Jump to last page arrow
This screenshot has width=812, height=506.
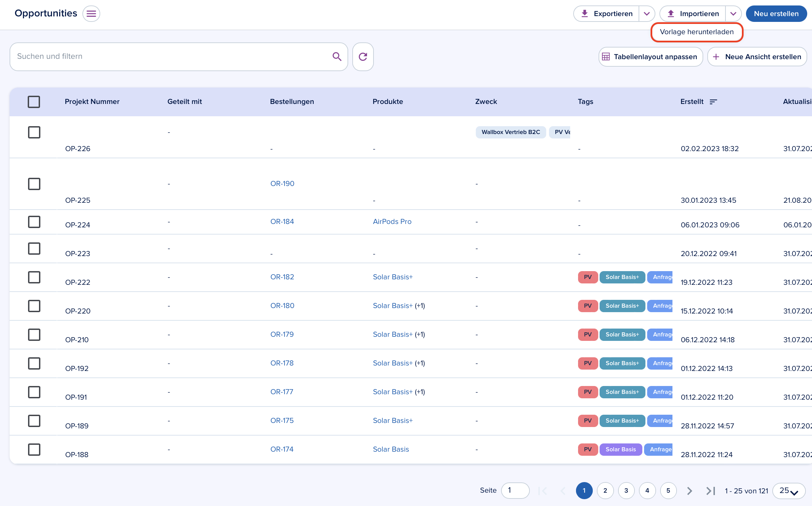tap(710, 491)
